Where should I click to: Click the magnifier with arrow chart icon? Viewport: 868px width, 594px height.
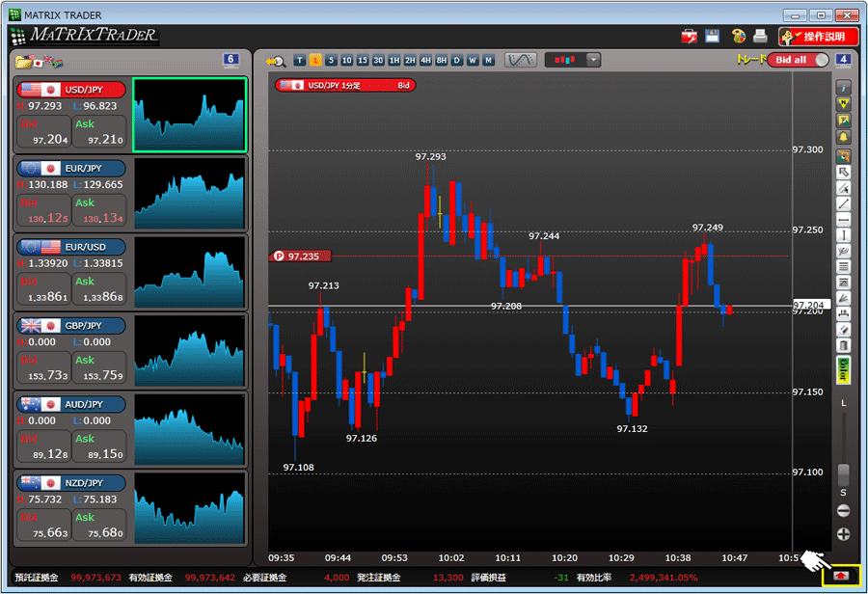click(275, 61)
